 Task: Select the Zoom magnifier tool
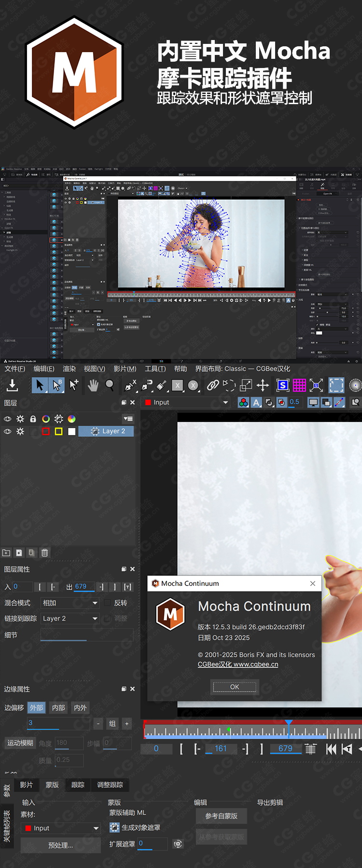pos(110,385)
